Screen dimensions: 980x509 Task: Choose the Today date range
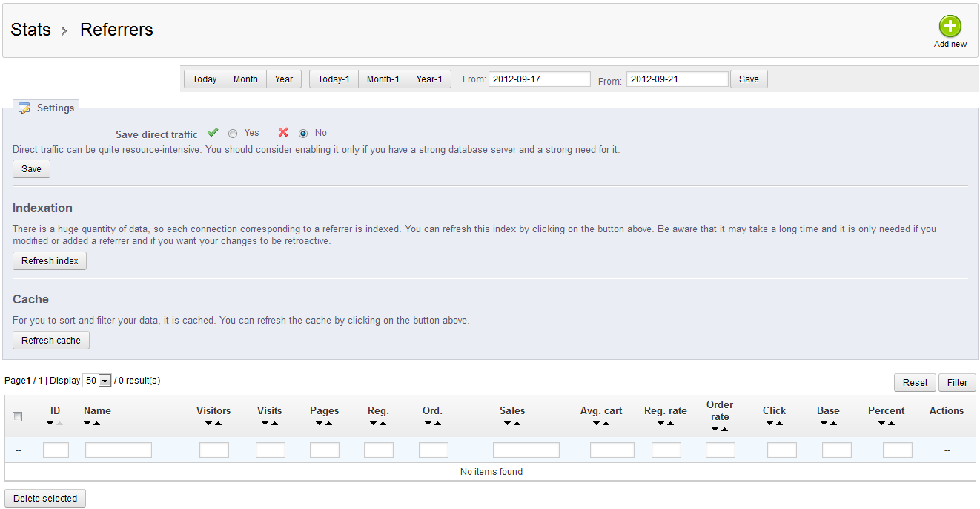click(205, 79)
